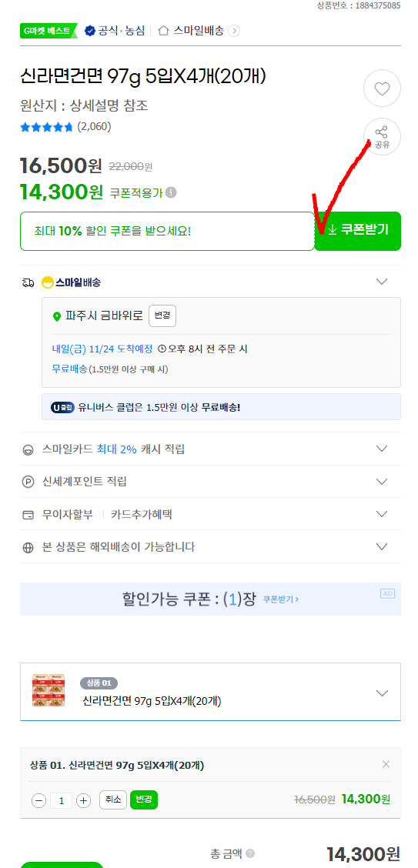Open the 상품 01 product selection dropdown
This screenshot has height=868, width=418.
point(210,692)
